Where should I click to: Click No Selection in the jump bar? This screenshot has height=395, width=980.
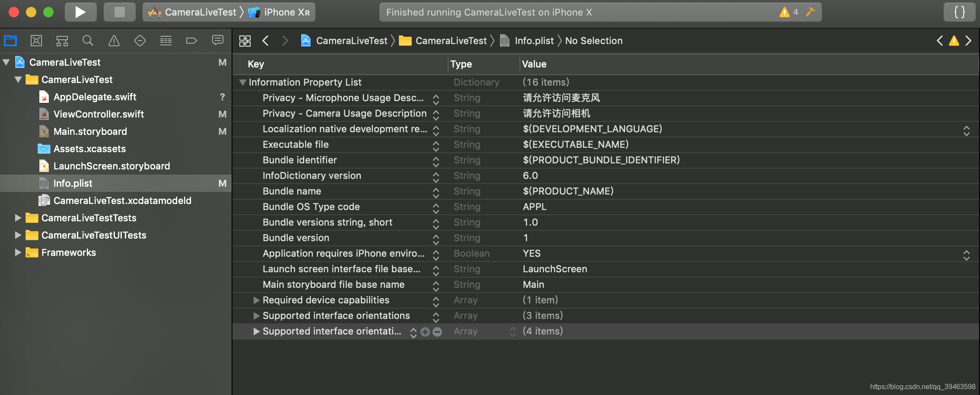[594, 41]
